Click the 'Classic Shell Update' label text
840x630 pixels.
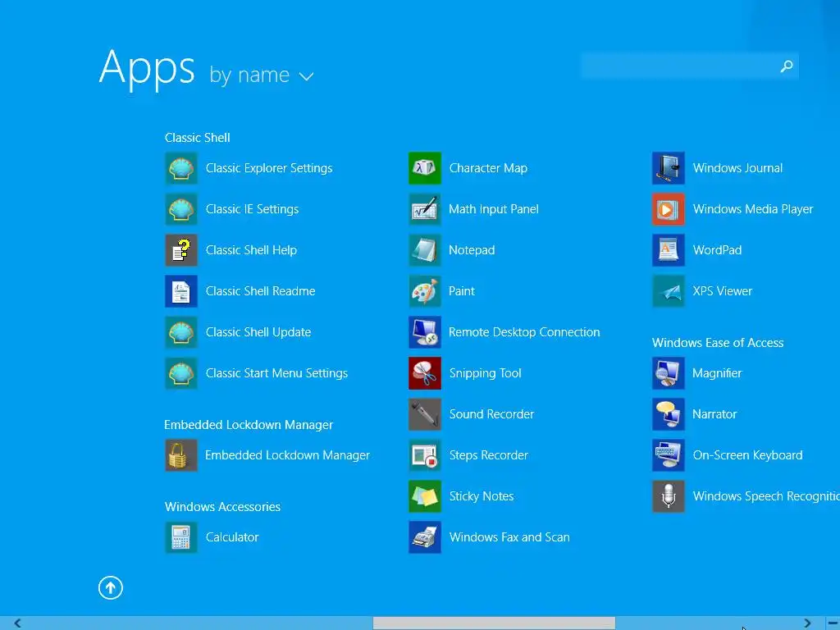[x=258, y=332]
